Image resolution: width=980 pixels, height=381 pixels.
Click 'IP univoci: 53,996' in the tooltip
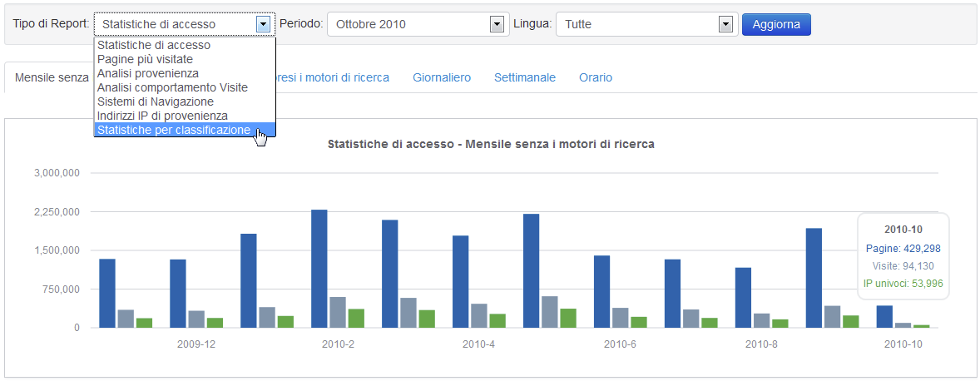903,284
